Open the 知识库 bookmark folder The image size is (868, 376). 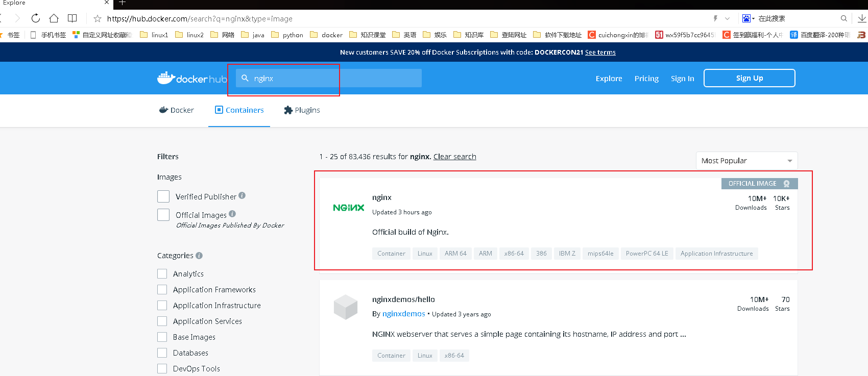(469, 35)
